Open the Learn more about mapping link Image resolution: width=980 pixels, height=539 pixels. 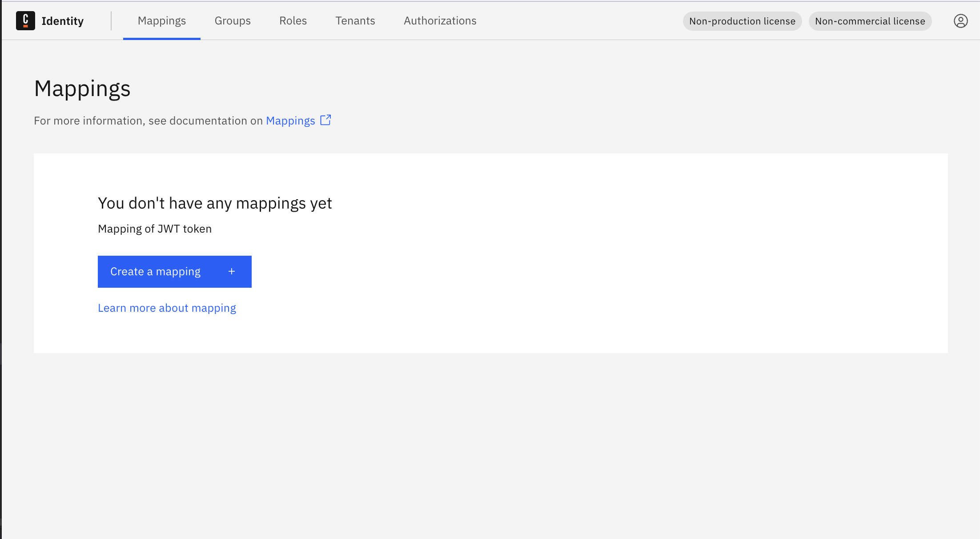tap(167, 307)
